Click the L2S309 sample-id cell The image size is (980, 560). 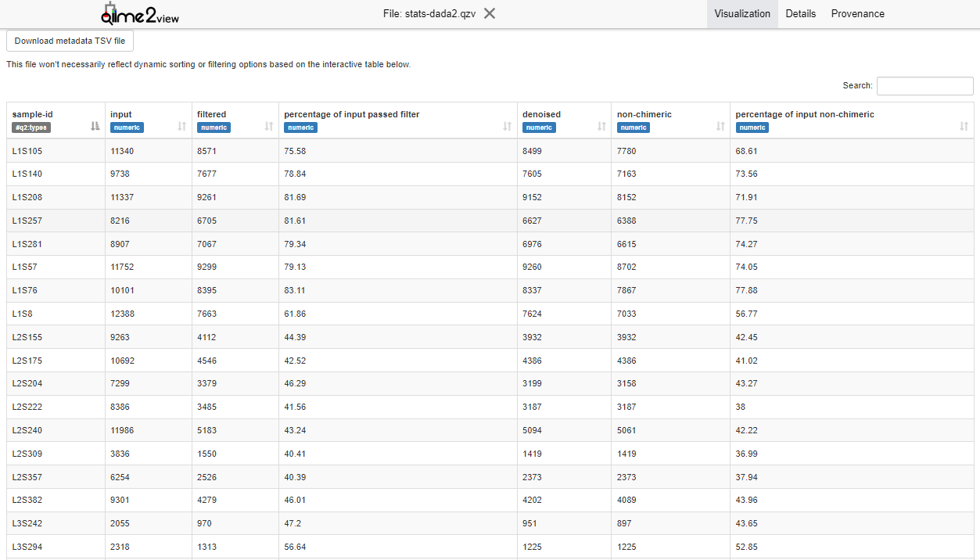[x=27, y=454]
